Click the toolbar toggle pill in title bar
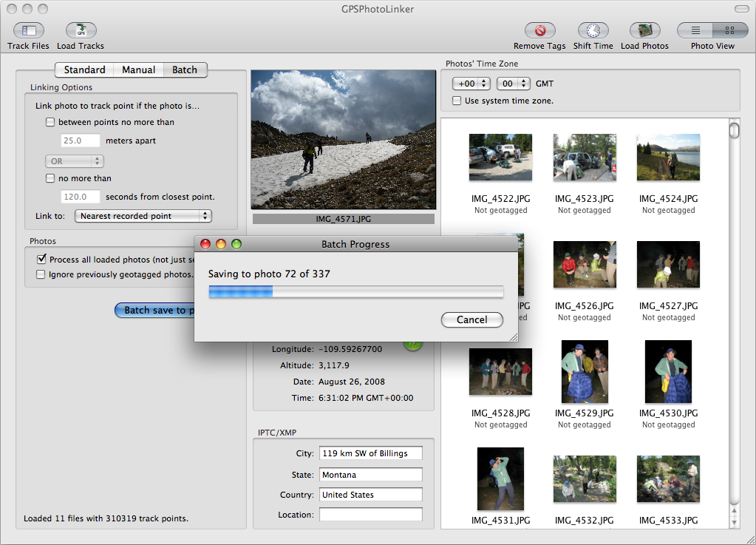The height and width of the screenshot is (545, 756). (741, 9)
